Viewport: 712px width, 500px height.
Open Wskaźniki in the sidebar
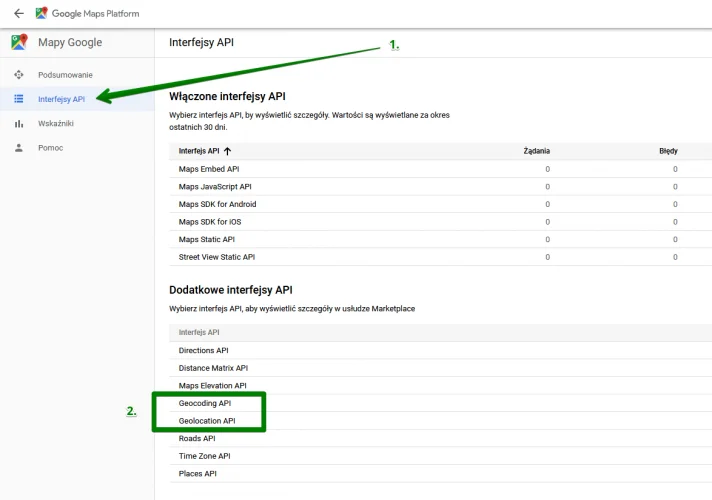(x=56, y=124)
